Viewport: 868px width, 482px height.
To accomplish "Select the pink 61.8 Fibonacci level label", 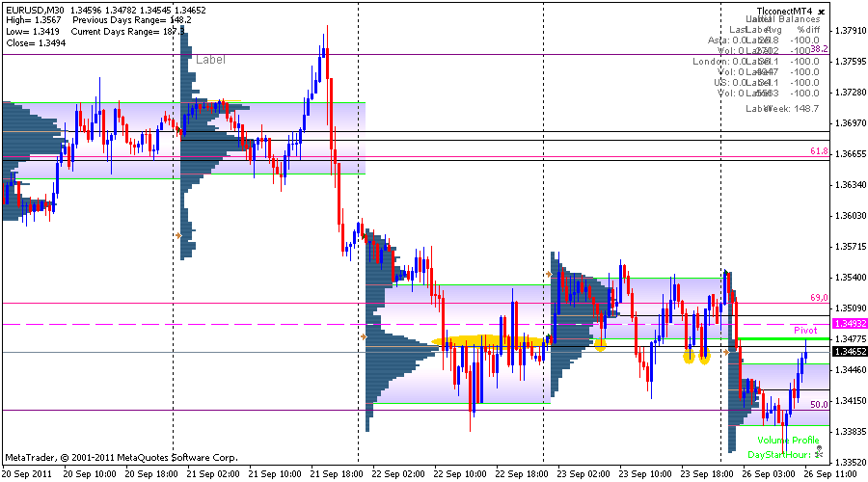I will click(x=819, y=151).
